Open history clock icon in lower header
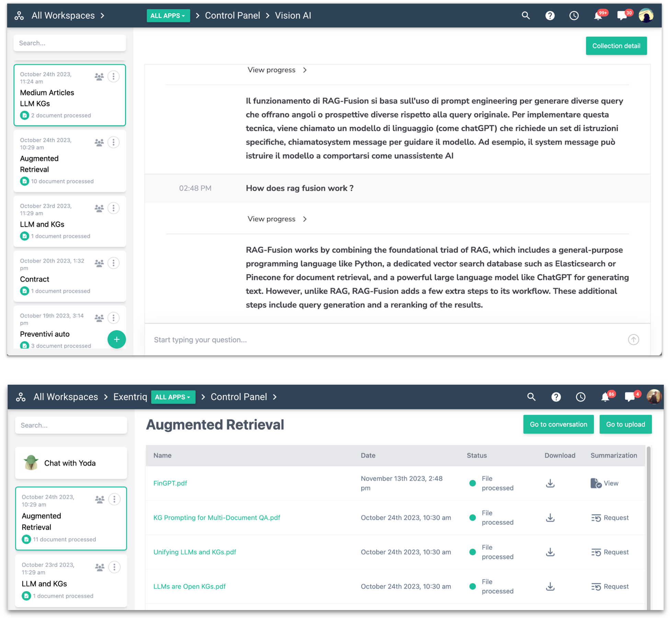Screen dimensions: 672x620 click(x=580, y=397)
